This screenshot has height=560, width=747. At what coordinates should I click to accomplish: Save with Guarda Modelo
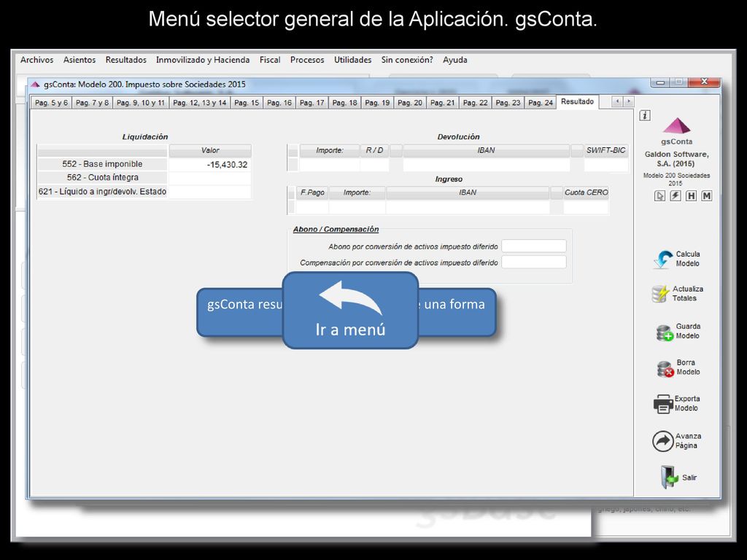pos(678,332)
